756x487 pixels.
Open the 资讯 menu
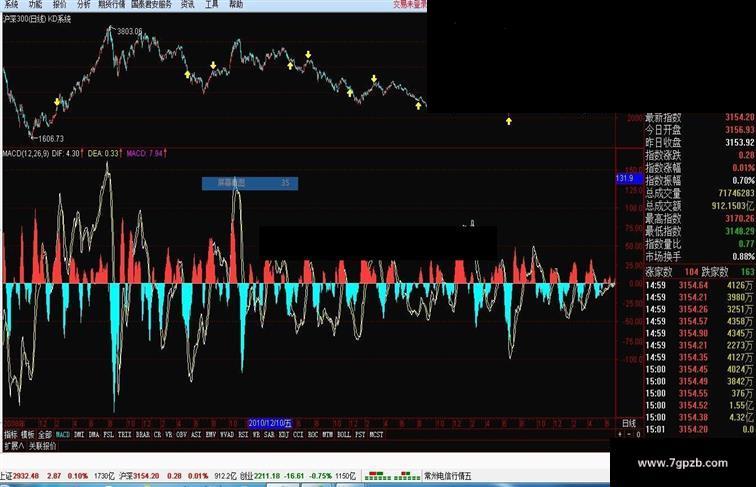click(x=187, y=4)
